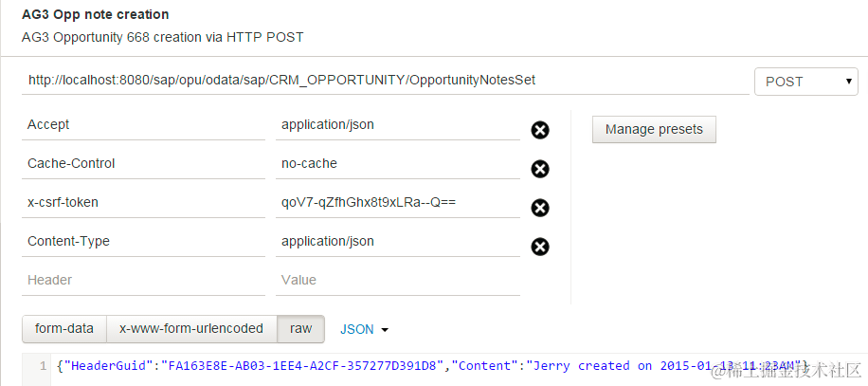Click the request URL field
This screenshot has width=868, height=386.
(386, 81)
